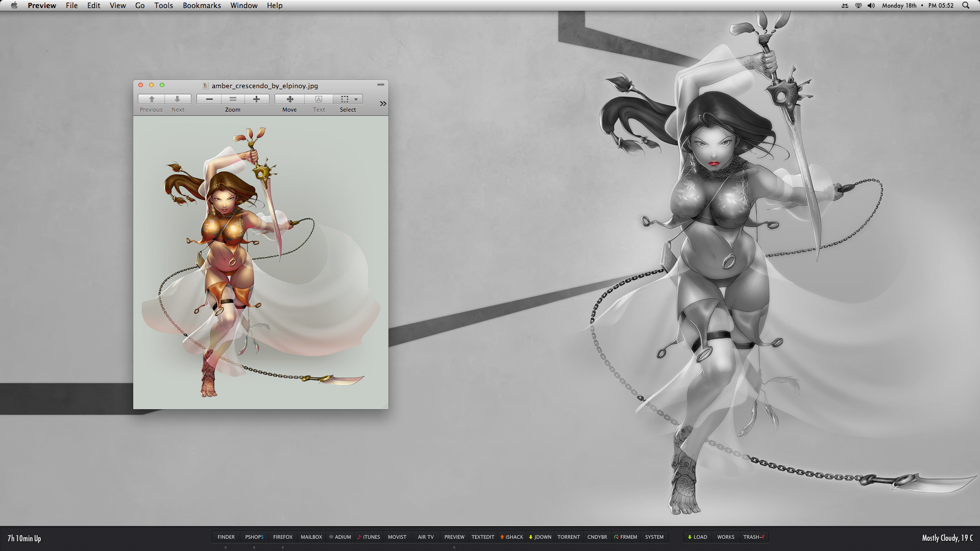
Task: Go to the next image with Next arrow
Action: click(178, 99)
